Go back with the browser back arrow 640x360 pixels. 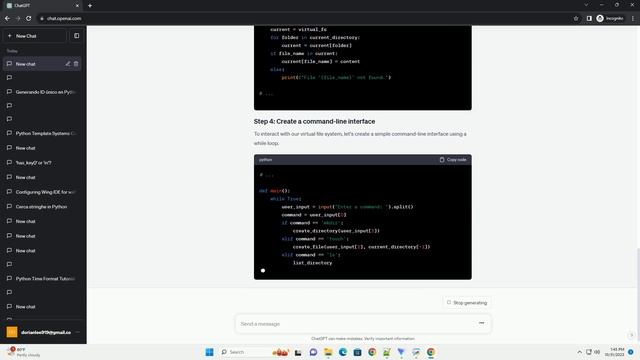pyautogui.click(x=7, y=18)
